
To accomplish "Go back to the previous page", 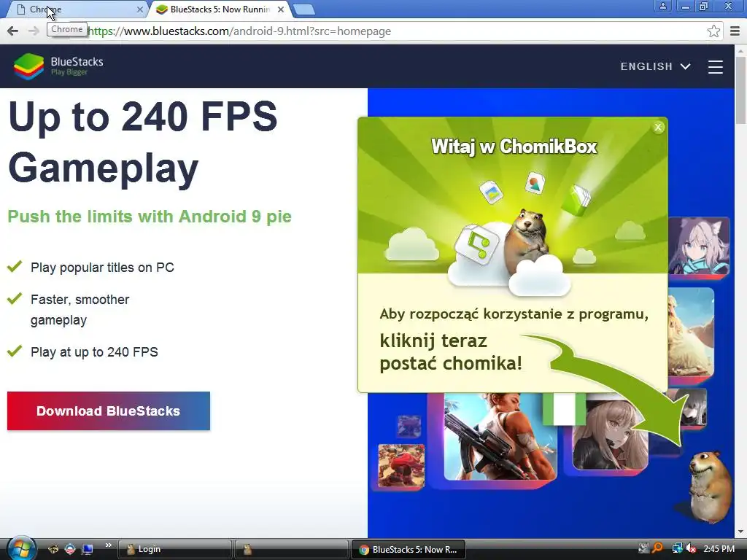I will click(x=13, y=31).
